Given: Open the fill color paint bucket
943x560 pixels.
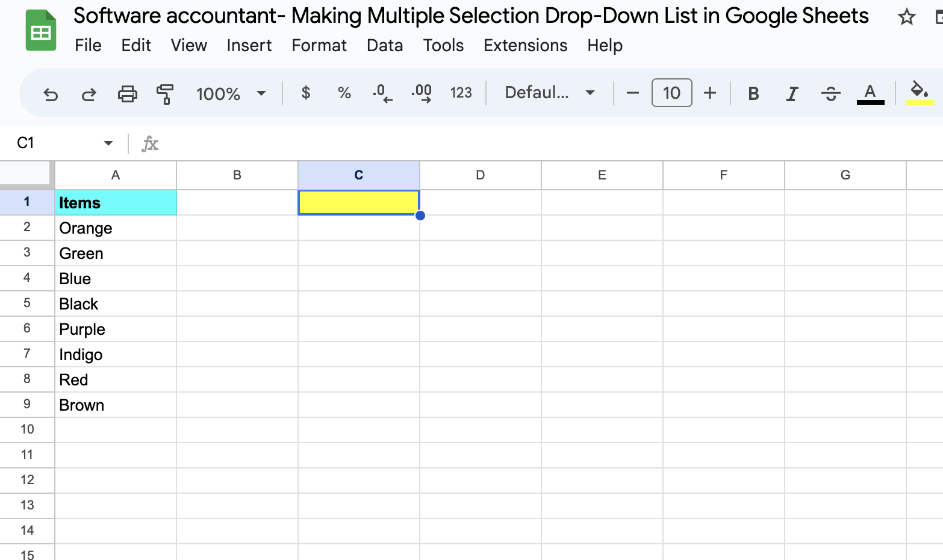Looking at the screenshot, I should [920, 93].
